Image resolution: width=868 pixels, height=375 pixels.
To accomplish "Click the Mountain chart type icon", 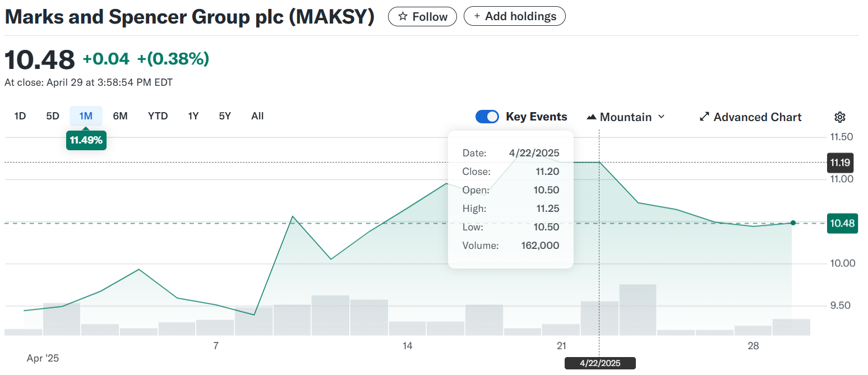I will (592, 117).
